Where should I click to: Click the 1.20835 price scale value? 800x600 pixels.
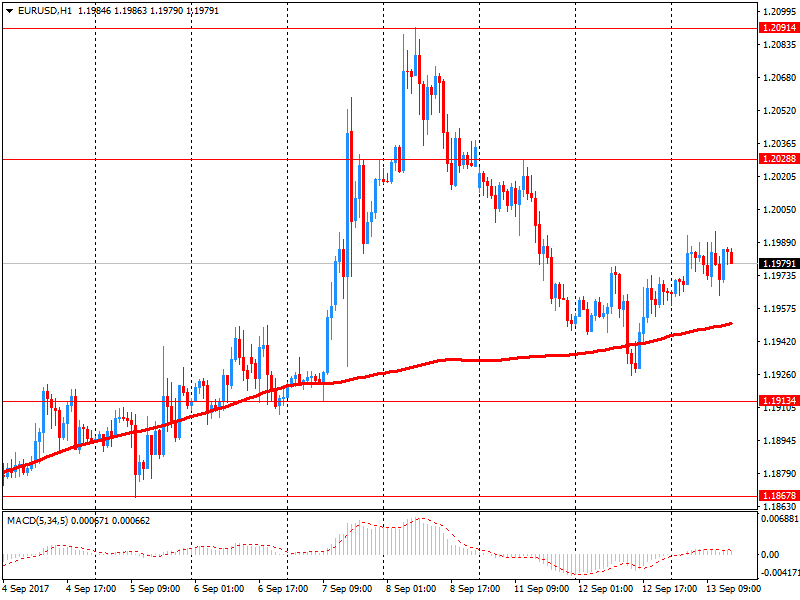(x=780, y=45)
